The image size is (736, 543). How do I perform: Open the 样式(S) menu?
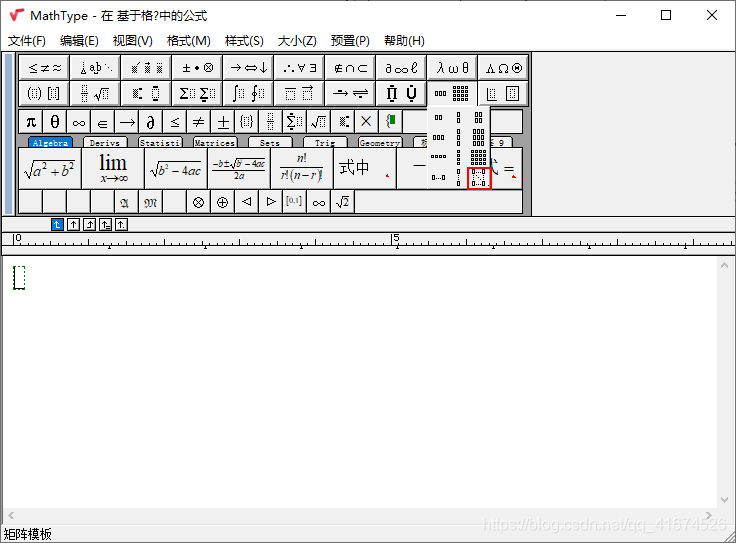click(x=244, y=41)
